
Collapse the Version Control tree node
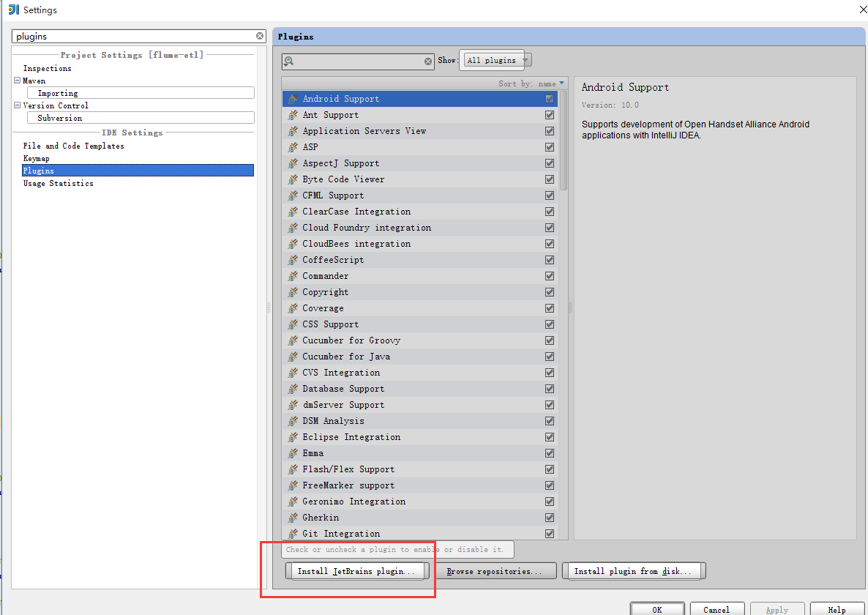click(17, 105)
